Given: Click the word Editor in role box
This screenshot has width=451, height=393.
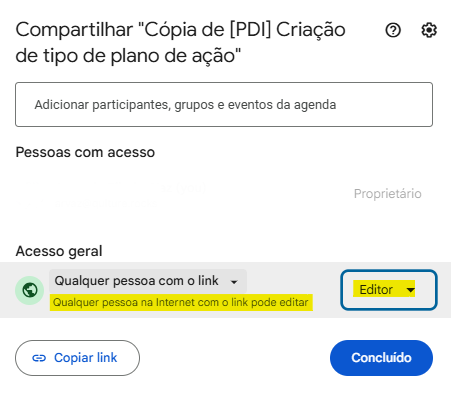Looking at the screenshot, I should 376,290.
